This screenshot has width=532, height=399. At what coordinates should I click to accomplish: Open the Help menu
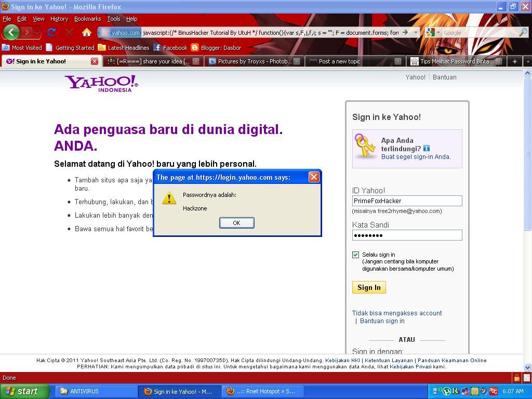click(131, 19)
